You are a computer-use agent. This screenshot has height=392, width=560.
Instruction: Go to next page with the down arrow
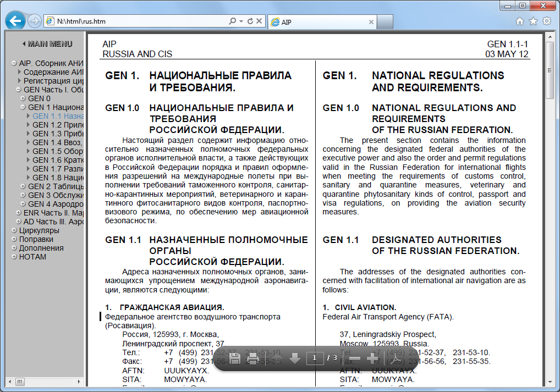tap(295, 358)
